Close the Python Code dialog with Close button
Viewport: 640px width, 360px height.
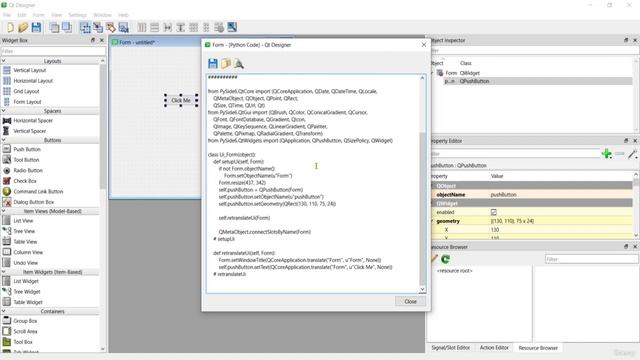point(411,302)
